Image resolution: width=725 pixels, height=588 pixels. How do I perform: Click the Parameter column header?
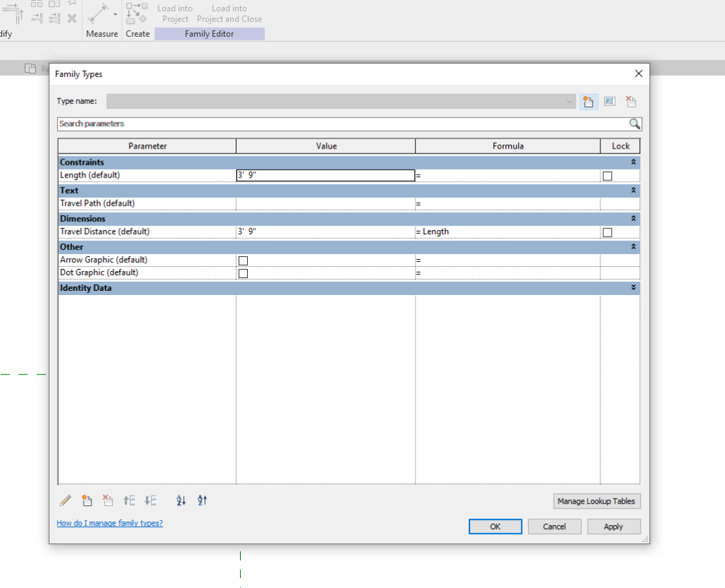tap(147, 146)
